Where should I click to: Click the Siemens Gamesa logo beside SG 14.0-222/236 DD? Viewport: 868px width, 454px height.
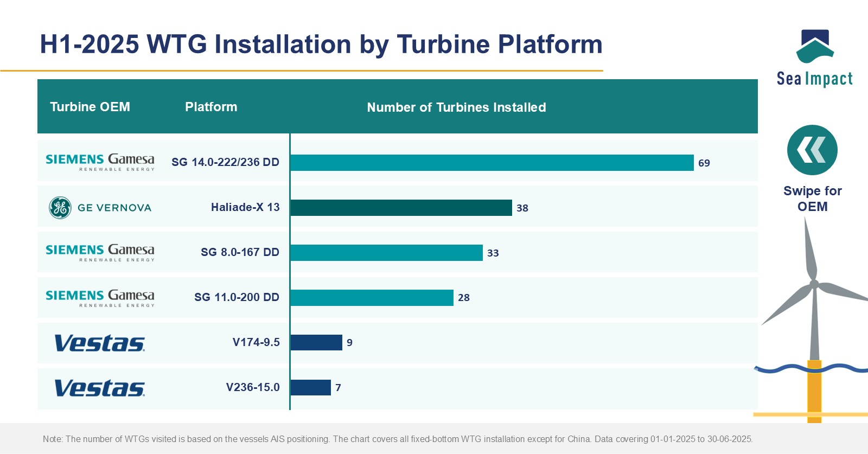pyautogui.click(x=100, y=162)
